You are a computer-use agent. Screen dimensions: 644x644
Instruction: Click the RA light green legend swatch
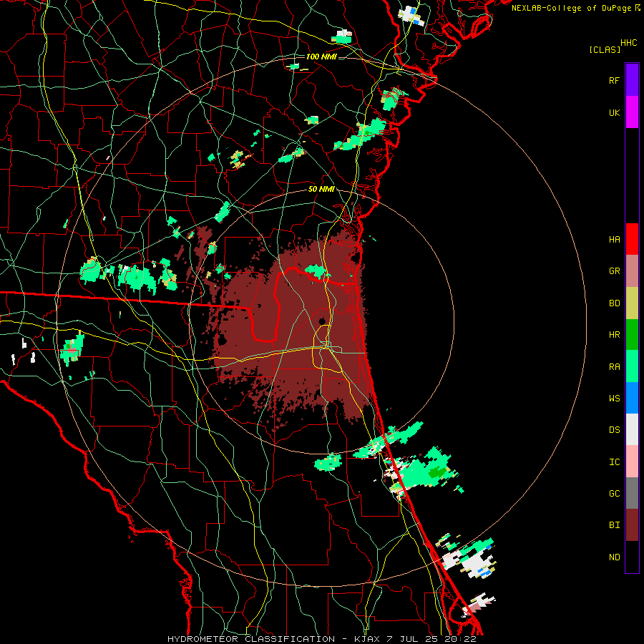pyautogui.click(x=632, y=366)
